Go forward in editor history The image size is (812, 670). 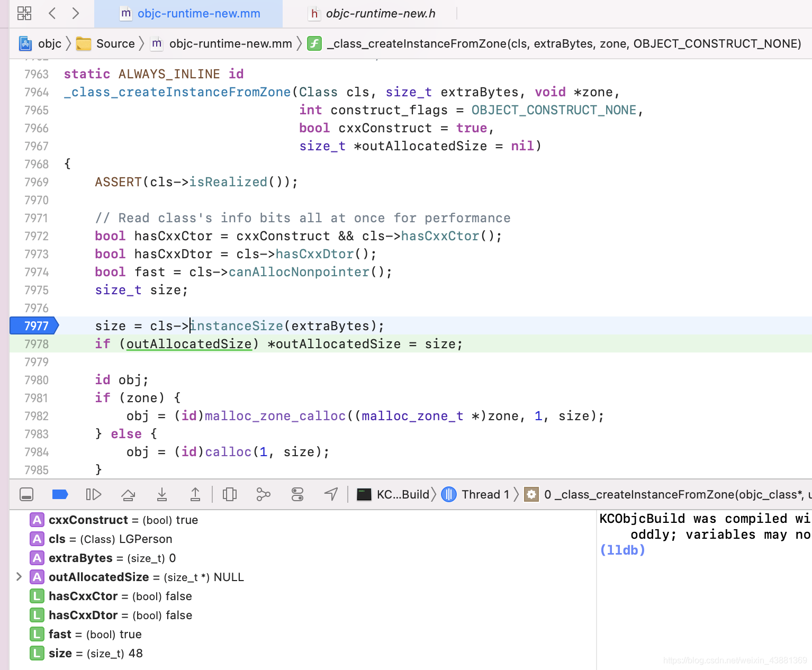(76, 13)
